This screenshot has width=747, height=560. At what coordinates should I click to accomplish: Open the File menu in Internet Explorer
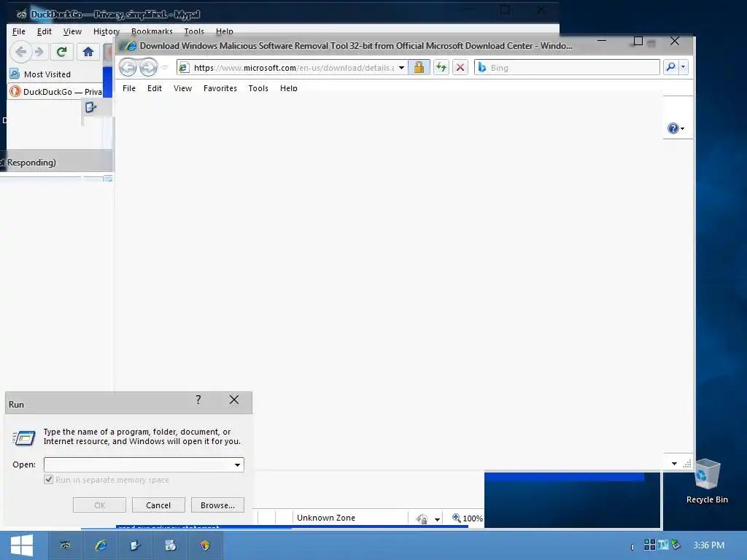coord(128,88)
